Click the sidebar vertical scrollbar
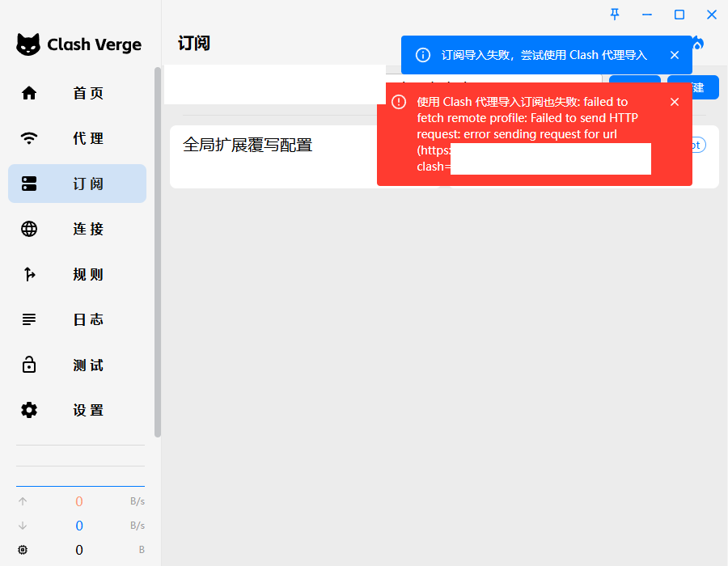The image size is (728, 566). pyautogui.click(x=158, y=252)
